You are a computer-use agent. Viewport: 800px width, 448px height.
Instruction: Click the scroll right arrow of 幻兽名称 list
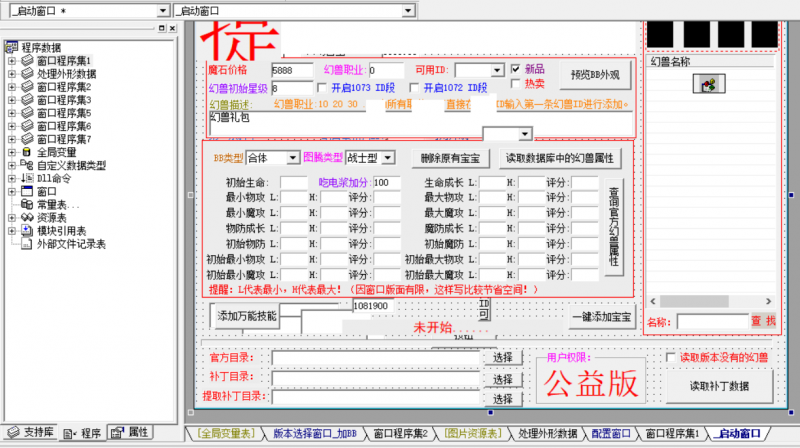click(768, 302)
